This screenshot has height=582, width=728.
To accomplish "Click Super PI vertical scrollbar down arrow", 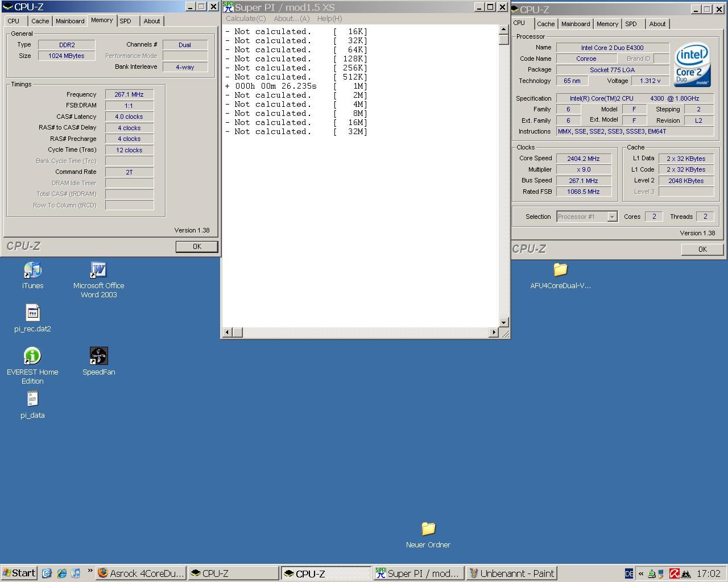I will point(503,322).
